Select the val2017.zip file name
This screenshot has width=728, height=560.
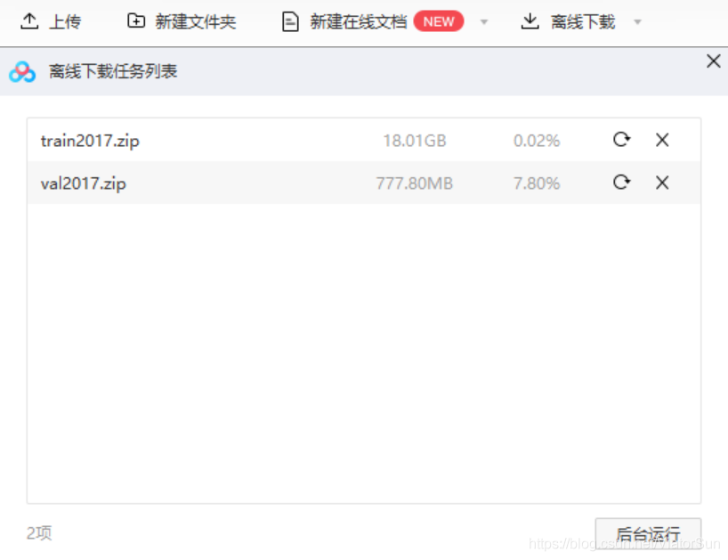[84, 183]
